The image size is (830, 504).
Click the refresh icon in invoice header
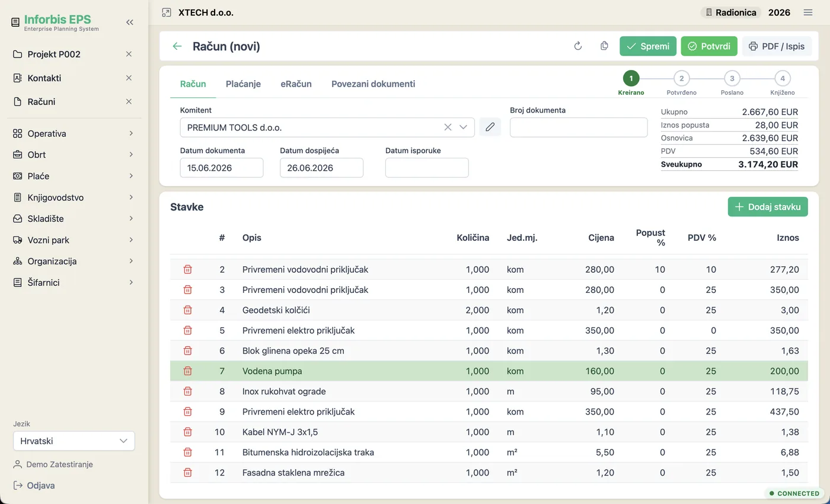(x=578, y=46)
